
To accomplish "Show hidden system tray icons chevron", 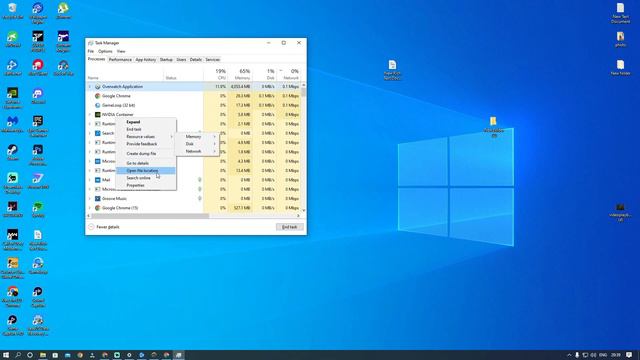I will click(569, 355).
